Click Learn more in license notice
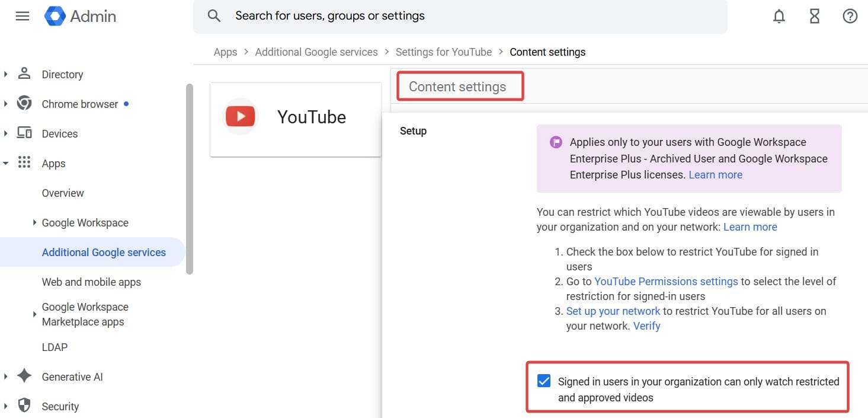This screenshot has width=868, height=418. (x=715, y=175)
